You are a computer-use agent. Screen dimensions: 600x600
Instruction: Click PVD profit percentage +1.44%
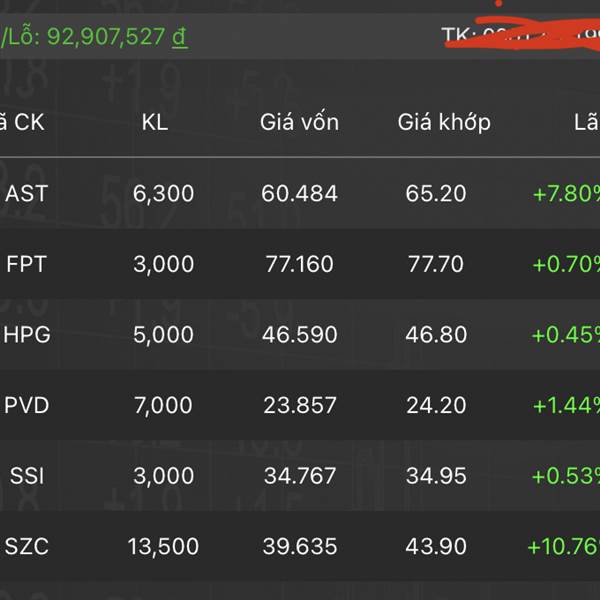(x=566, y=406)
